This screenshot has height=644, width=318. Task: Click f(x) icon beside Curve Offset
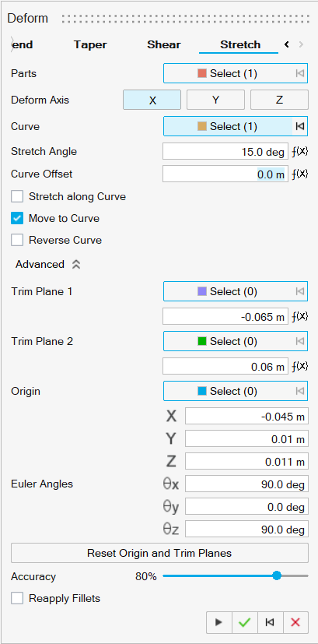point(300,174)
